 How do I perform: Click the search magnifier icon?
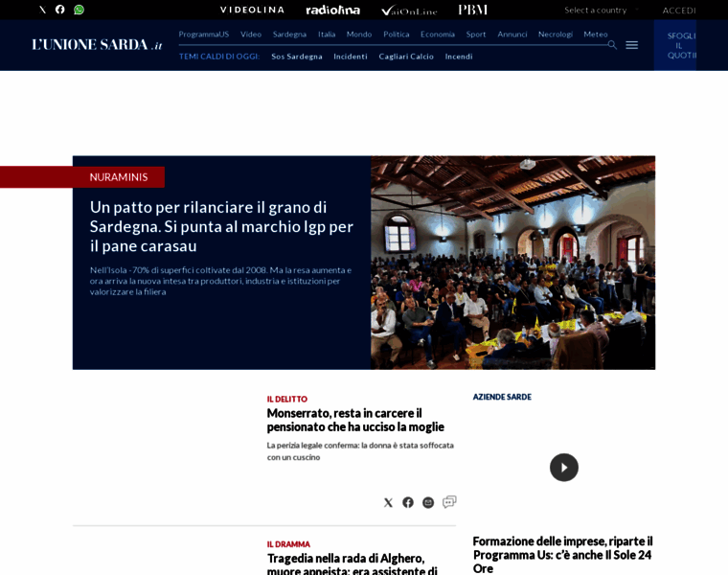pyautogui.click(x=612, y=45)
